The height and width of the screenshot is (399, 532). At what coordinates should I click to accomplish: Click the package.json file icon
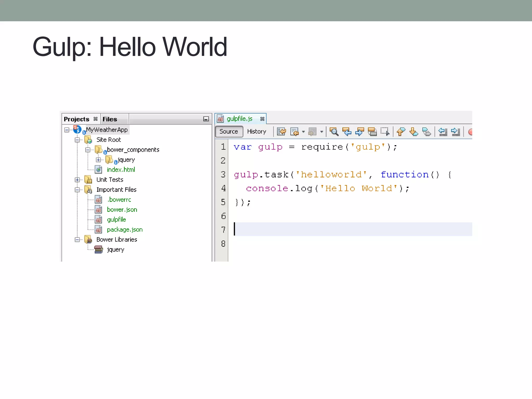[98, 230]
